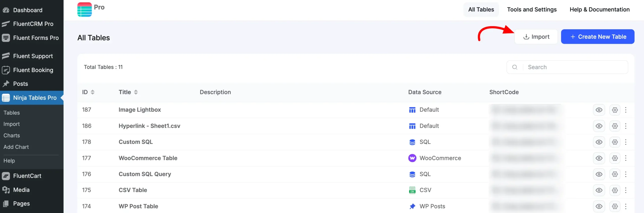Open settings for Custom SQL Query table
644x213 pixels.
pos(615,174)
